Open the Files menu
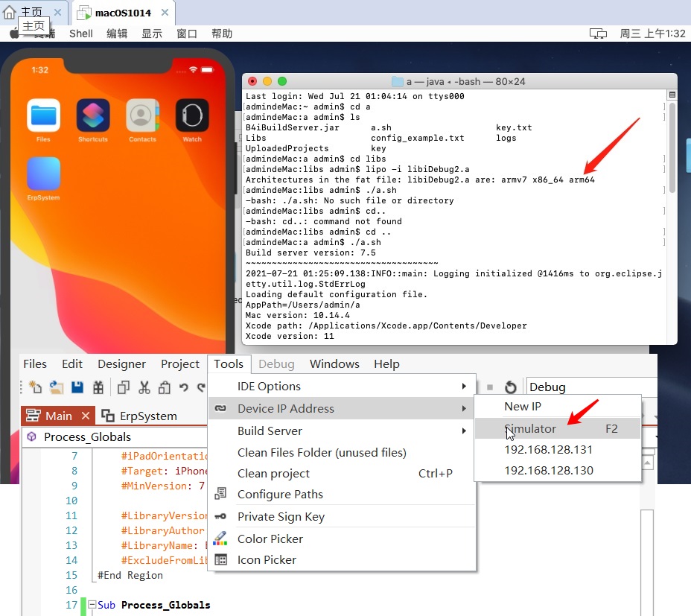This screenshot has height=616, width=691. 35,363
